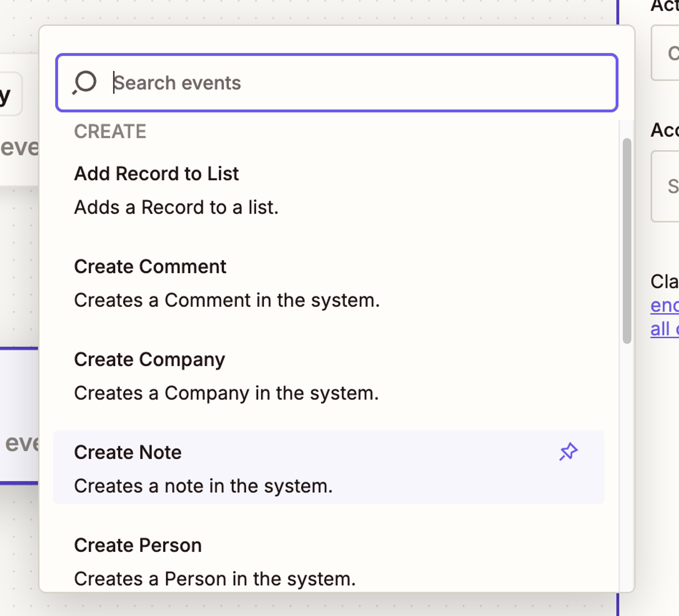The width and height of the screenshot is (679, 616).
Task: Select the highlighted Create Note option
Action: coord(128,452)
